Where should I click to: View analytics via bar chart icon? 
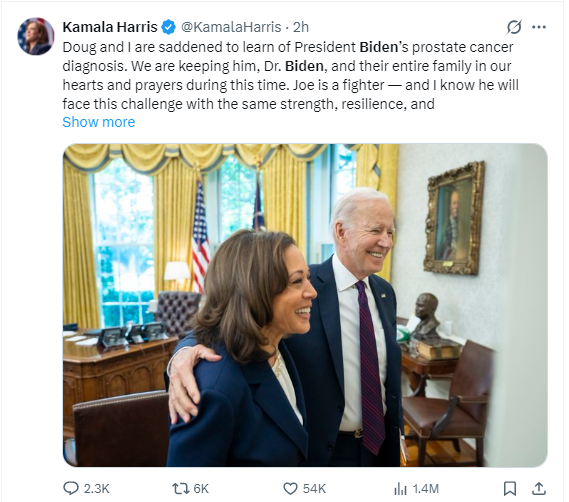400,489
